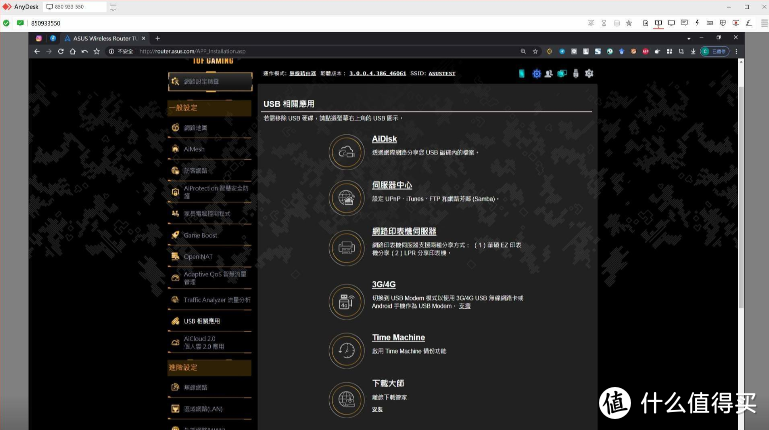Viewport: 769px width, 430px height.
Task: Click the blue gear status icon in header
Action: tap(537, 74)
